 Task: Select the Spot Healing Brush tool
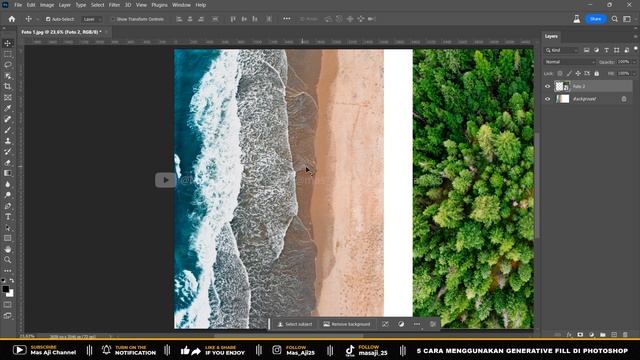click(x=8, y=119)
